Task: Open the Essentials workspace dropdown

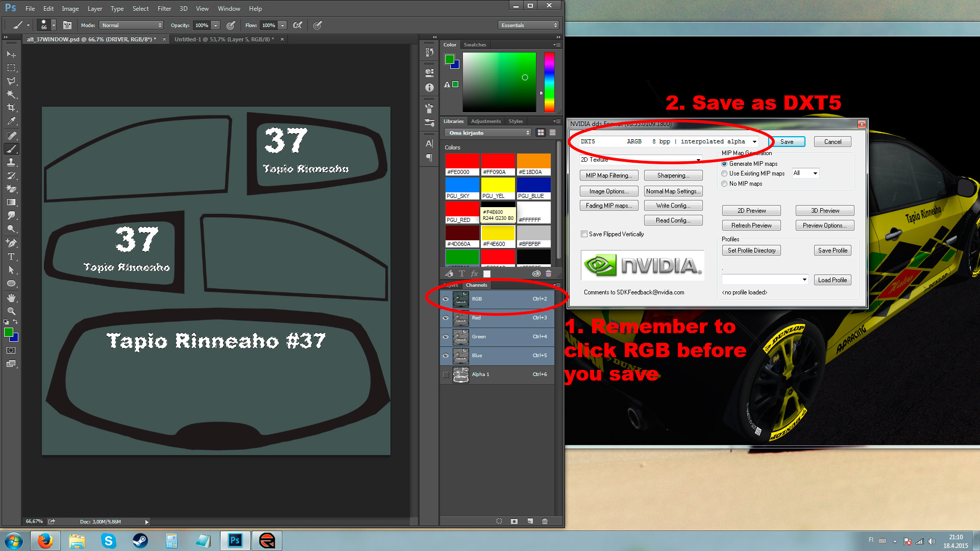Action: pyautogui.click(x=528, y=25)
